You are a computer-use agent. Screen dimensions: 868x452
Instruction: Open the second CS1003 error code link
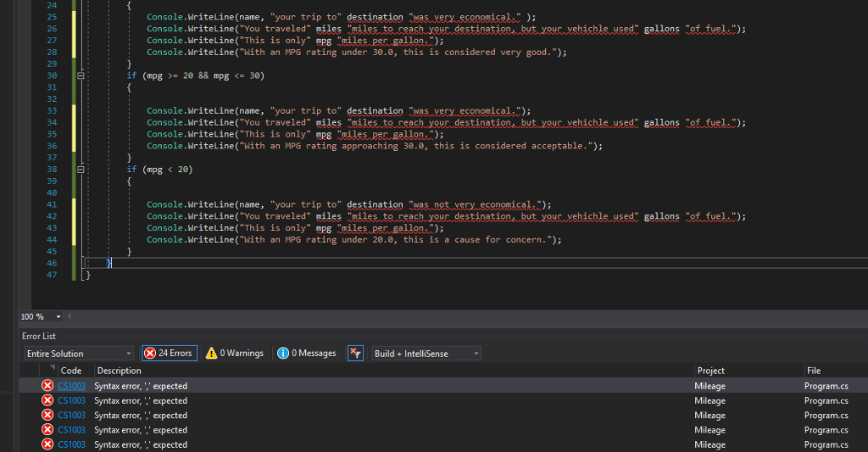click(71, 400)
